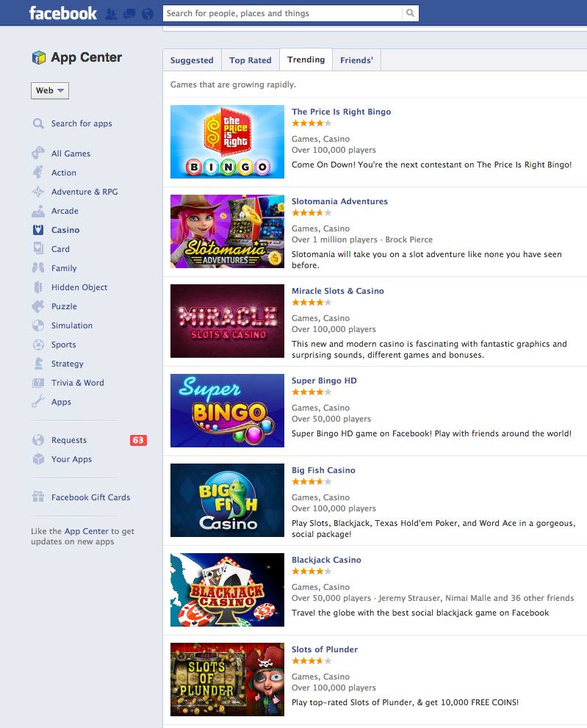
Task: Click the search magnifier button
Action: tap(411, 13)
